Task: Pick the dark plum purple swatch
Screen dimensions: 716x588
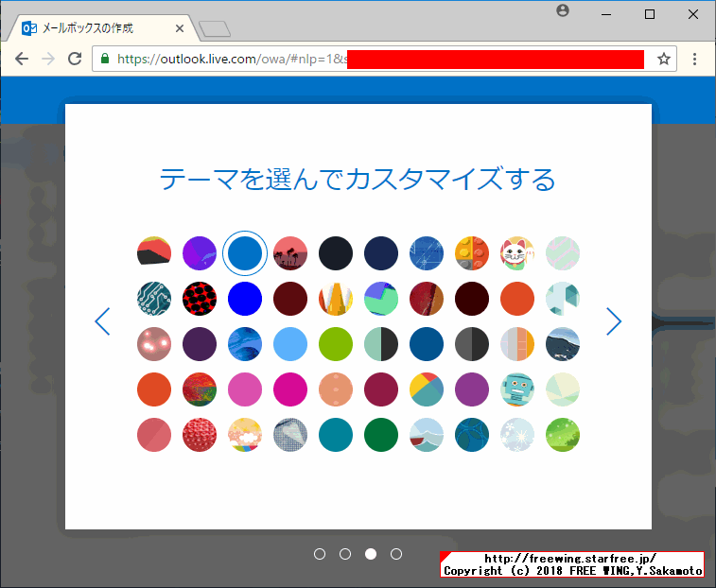Action: (x=200, y=344)
